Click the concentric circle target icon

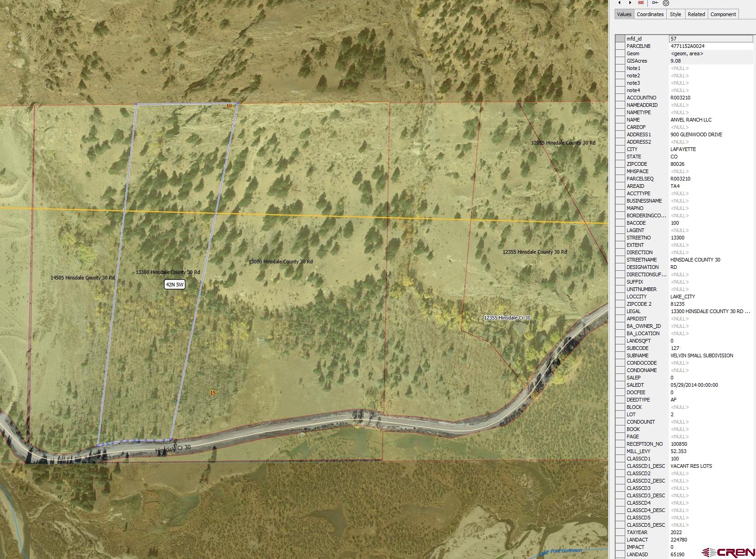pos(666,3)
